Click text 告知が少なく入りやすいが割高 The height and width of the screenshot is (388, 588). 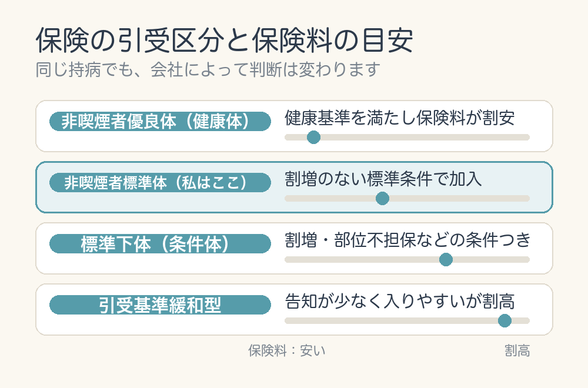point(399,302)
